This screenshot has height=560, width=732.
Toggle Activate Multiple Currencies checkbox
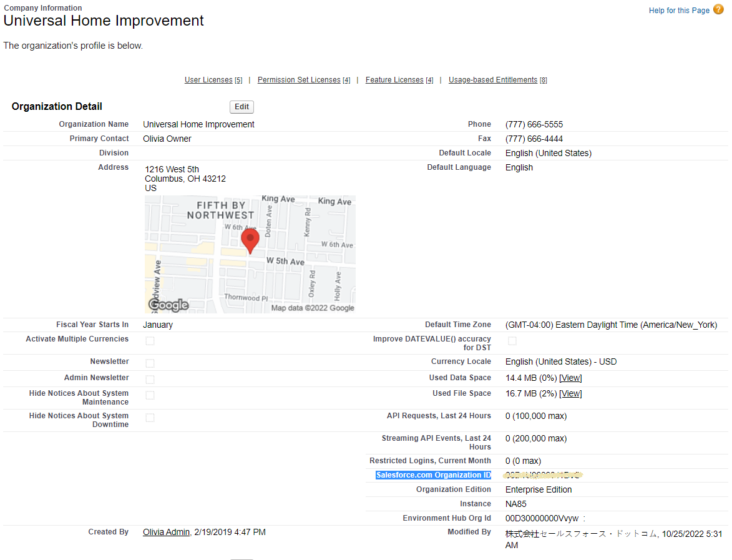tap(150, 341)
